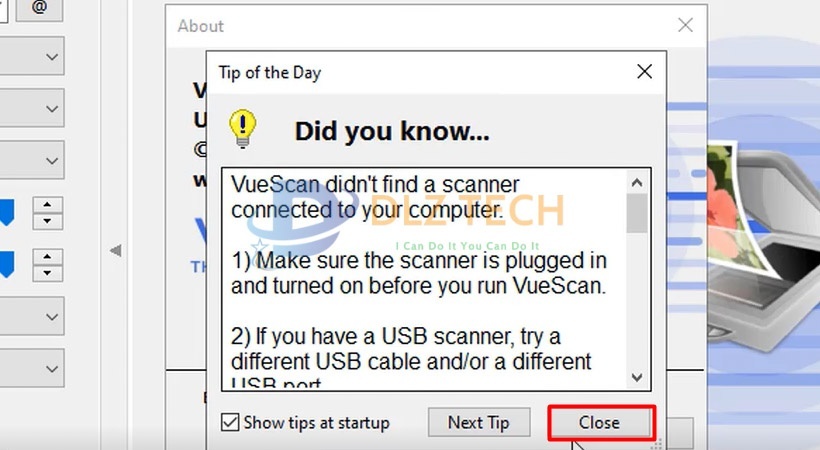The image size is (820, 450).
Task: Decrease value with lower stepper's down arrow
Action: pos(48,273)
